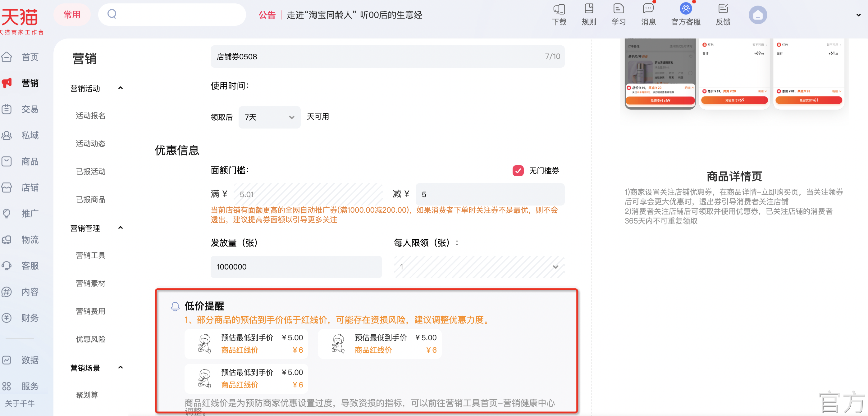Click the search magnifier icon

tap(112, 14)
